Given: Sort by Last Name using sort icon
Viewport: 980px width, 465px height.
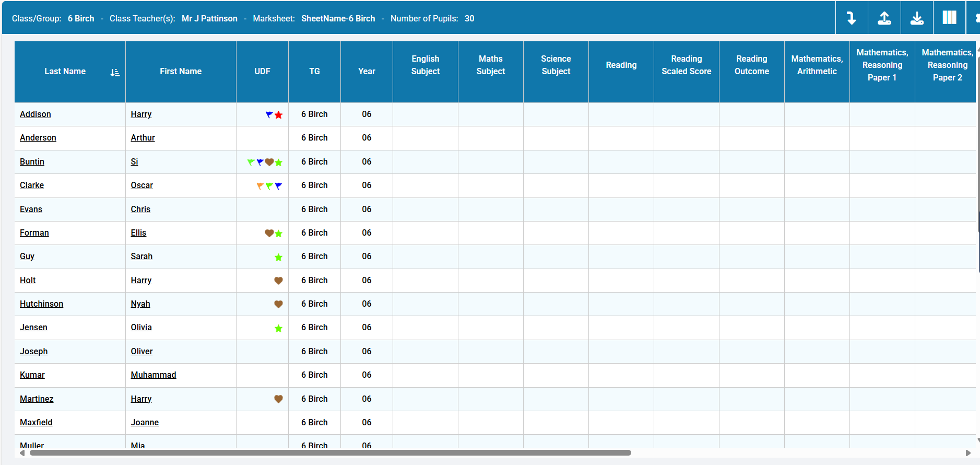Looking at the screenshot, I should click(x=115, y=73).
